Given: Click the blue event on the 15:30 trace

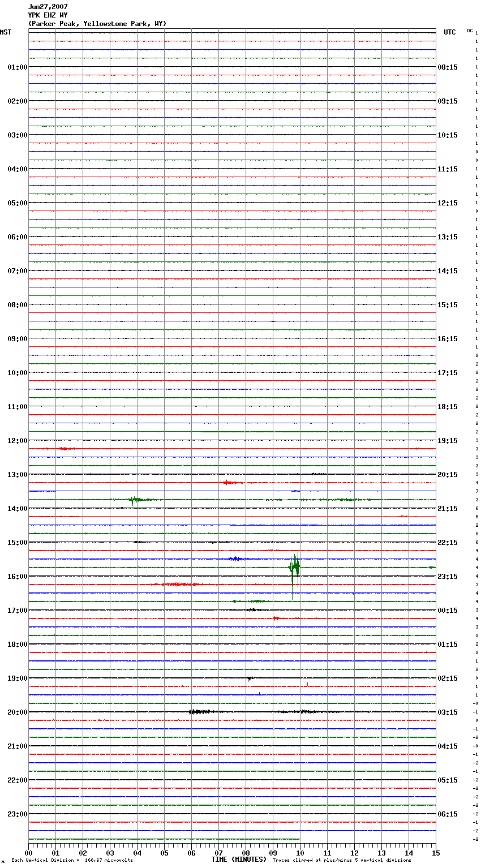Looking at the screenshot, I should tap(237, 558).
